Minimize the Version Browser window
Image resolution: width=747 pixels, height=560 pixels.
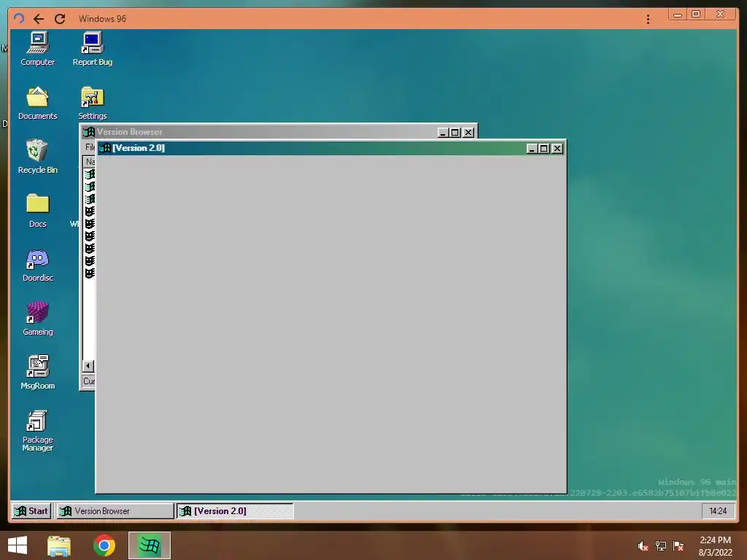[x=443, y=133]
